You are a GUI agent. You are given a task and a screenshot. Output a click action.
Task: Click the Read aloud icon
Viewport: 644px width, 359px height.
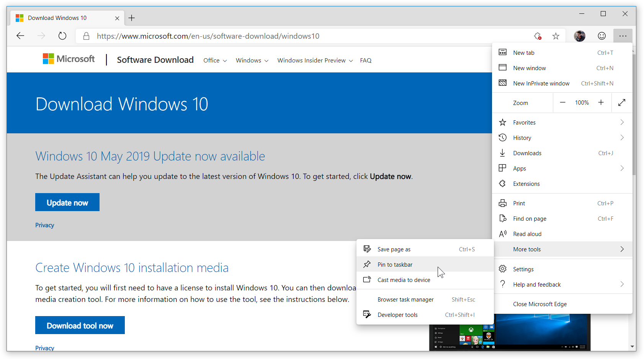click(x=503, y=234)
